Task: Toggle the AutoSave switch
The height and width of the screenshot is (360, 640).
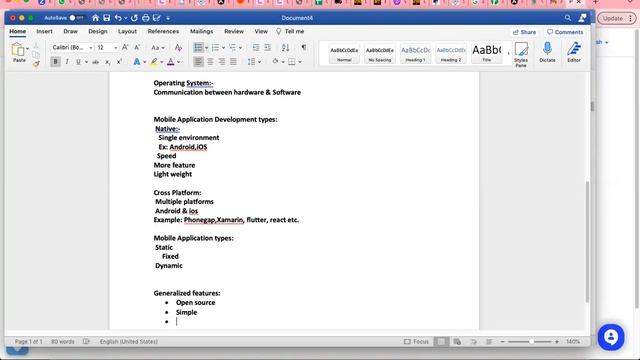Action: [x=76, y=18]
